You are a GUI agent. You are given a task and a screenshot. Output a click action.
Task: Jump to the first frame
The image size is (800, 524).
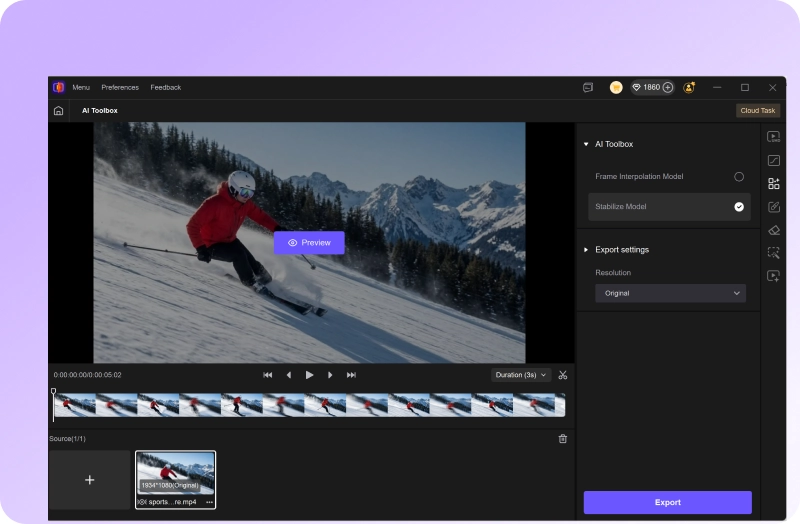(x=267, y=375)
